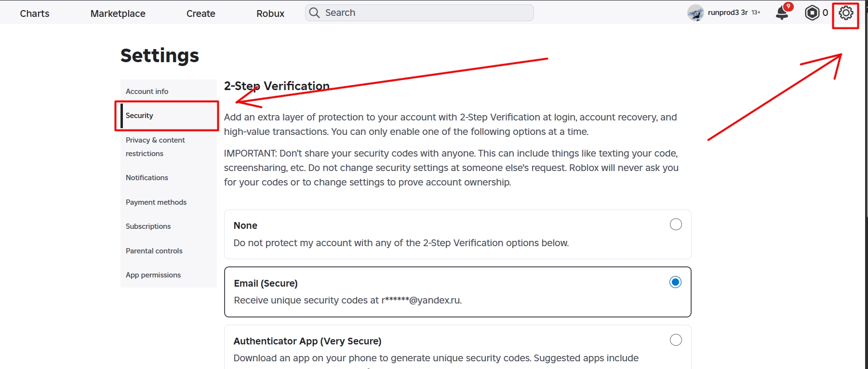Open the Charts navigation item

click(x=35, y=13)
